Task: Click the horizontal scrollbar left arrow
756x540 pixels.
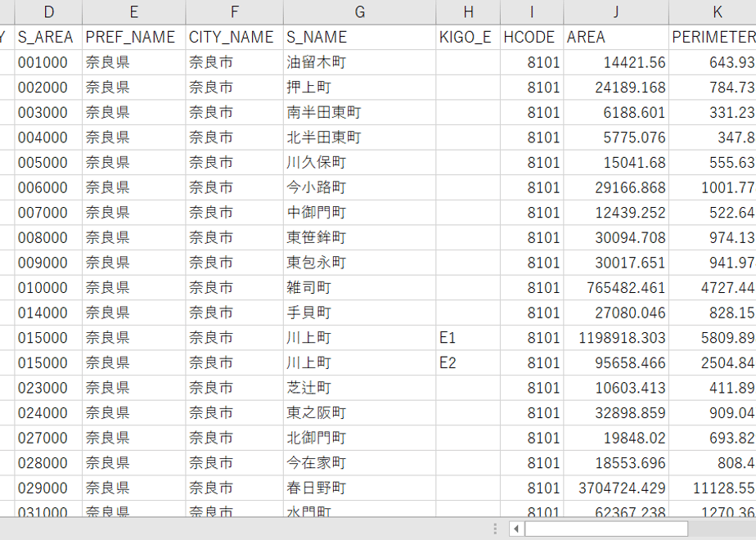Action: click(x=516, y=529)
